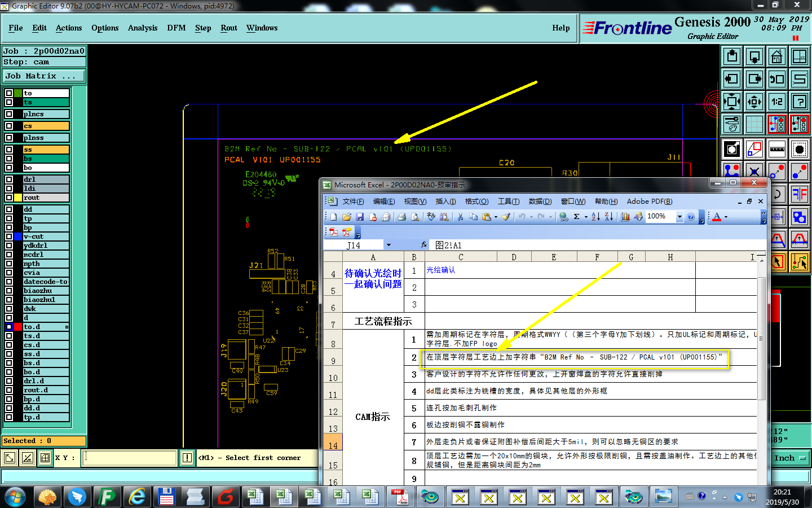Open the File menu in Graphic Editor
The image size is (812, 508).
point(16,28)
